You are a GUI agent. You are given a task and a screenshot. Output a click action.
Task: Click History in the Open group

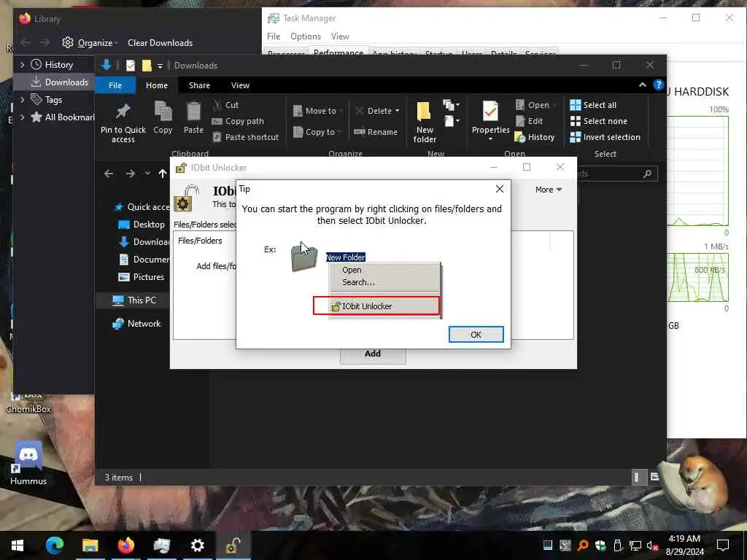(535, 137)
